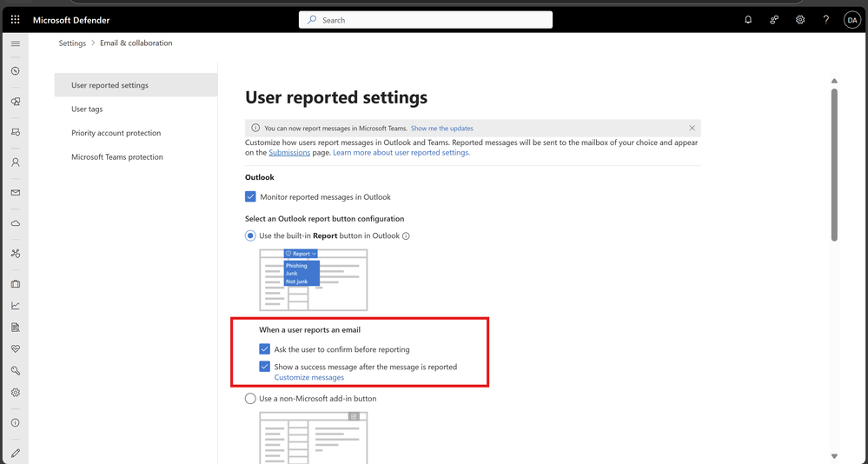Open the document audit icon in sidebar
Image resolution: width=868 pixels, height=464 pixels.
click(x=16, y=328)
